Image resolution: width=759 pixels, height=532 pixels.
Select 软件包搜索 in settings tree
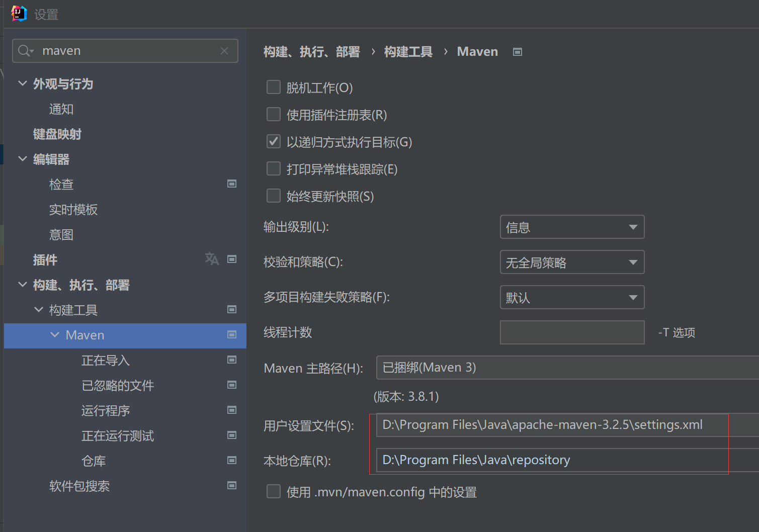79,486
